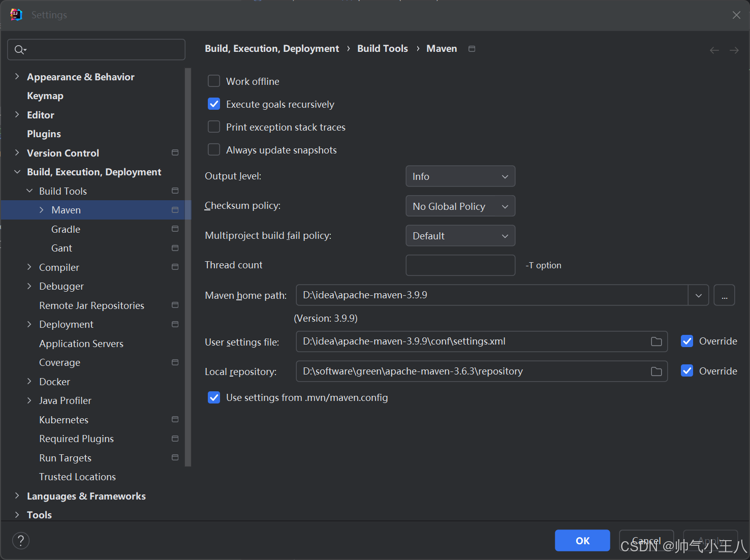Enable Print exception stack traces

(214, 127)
